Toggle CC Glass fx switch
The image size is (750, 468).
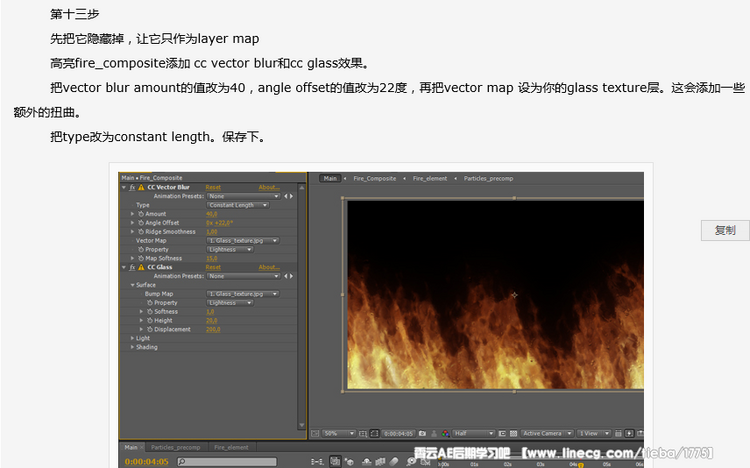pyautogui.click(x=132, y=267)
